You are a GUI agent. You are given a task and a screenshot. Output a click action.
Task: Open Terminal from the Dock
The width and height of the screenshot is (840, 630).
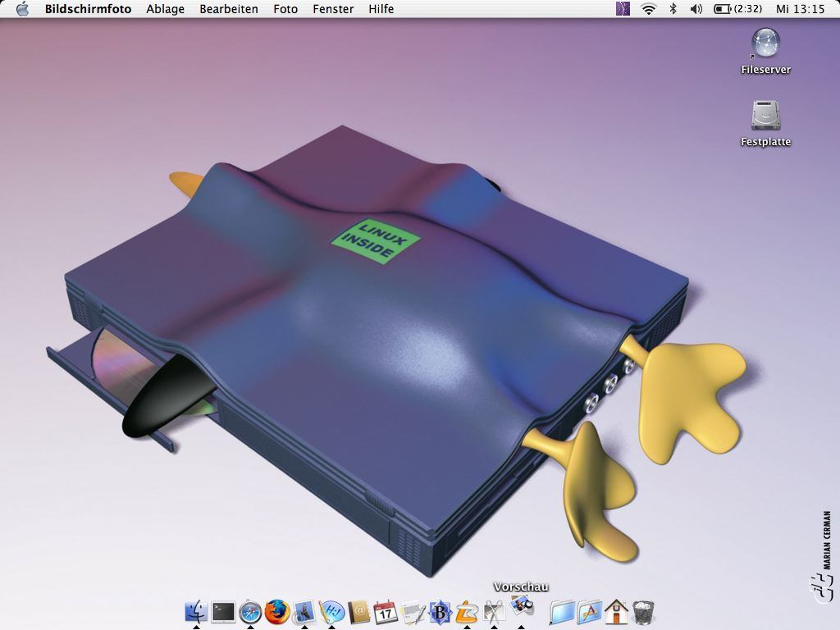[x=223, y=611]
